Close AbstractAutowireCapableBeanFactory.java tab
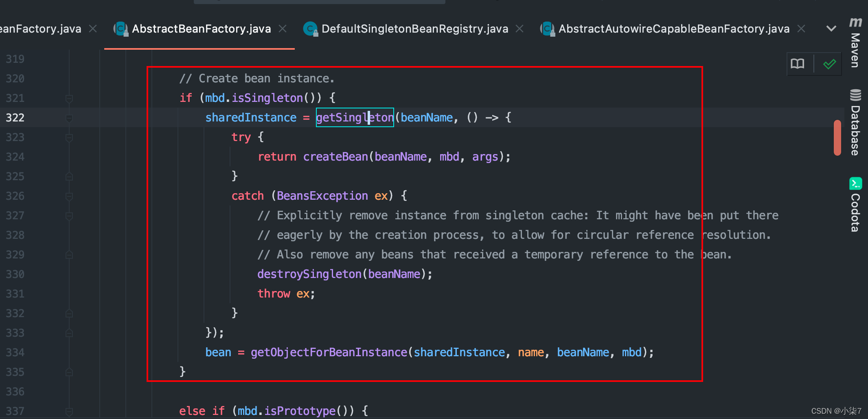Image resolution: width=868 pixels, height=419 pixels. (x=801, y=29)
